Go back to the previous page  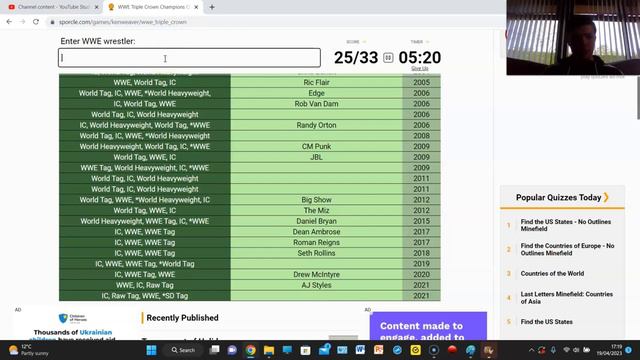tap(9, 22)
